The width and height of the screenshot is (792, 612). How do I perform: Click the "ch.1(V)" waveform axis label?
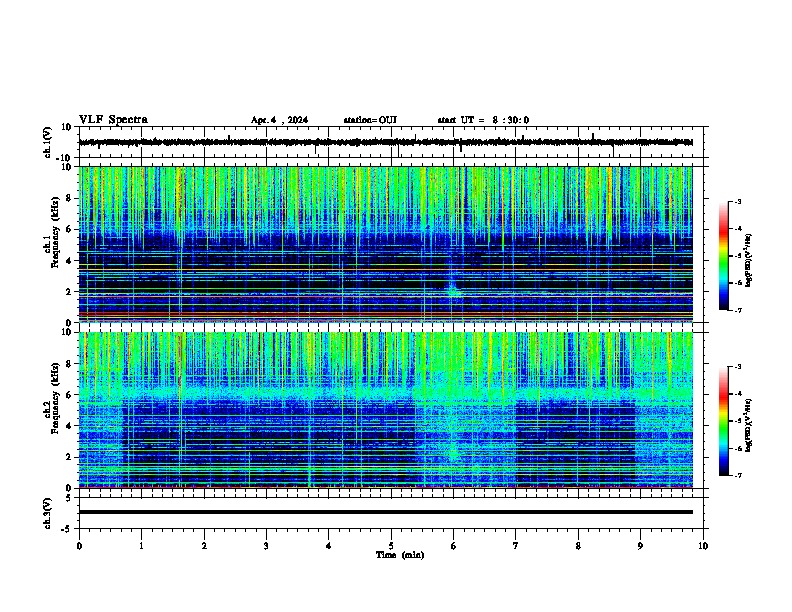tap(48, 142)
